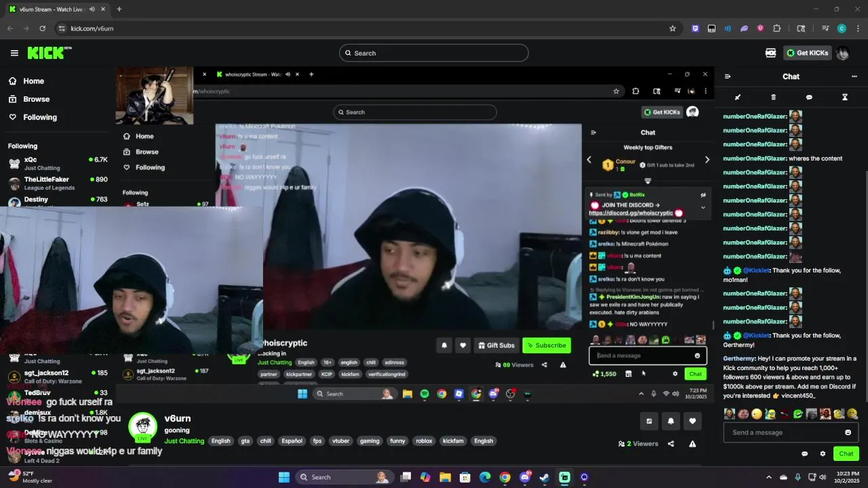Open xQc channel in Following list
The height and width of the screenshot is (488, 868).
pyautogui.click(x=58, y=163)
